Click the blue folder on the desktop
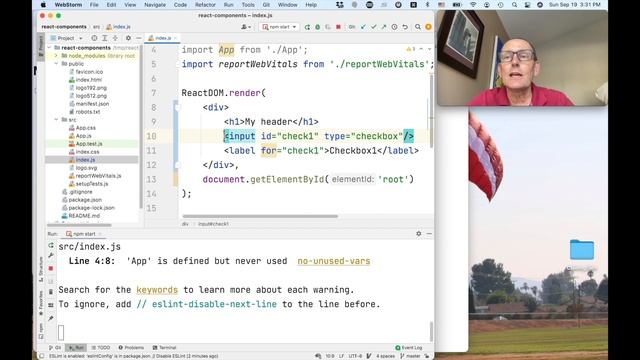The height and width of the screenshot is (360, 640). [582, 249]
